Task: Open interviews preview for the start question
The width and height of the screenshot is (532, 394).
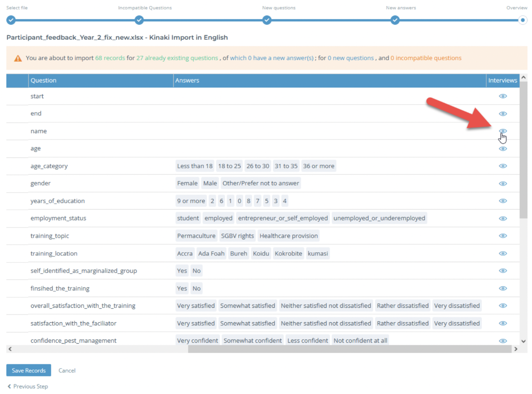Action: click(x=503, y=96)
